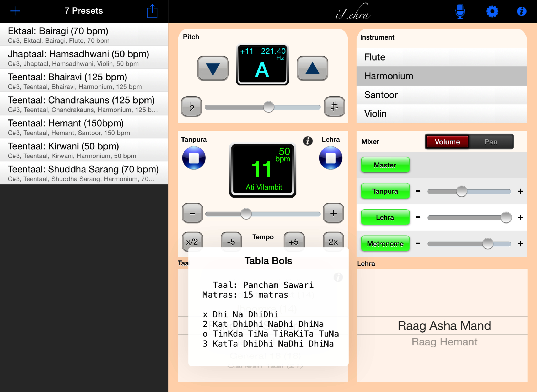Toggle the Metronome channel button
Screen dimensions: 537x392
[x=385, y=244]
